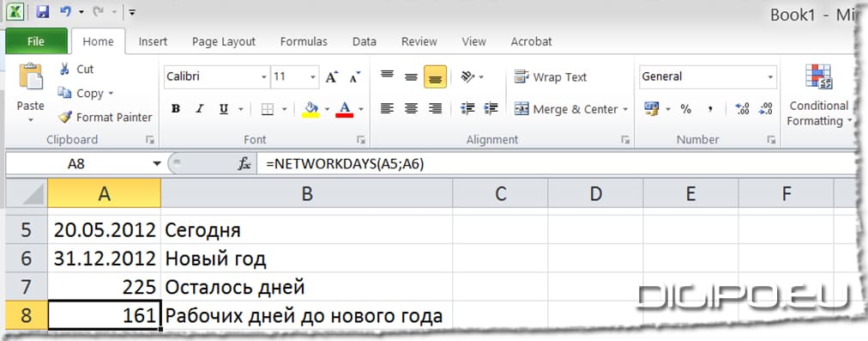Open the Merge & Center dropdown arrow
This screenshot has height=341, width=868.
(625, 109)
